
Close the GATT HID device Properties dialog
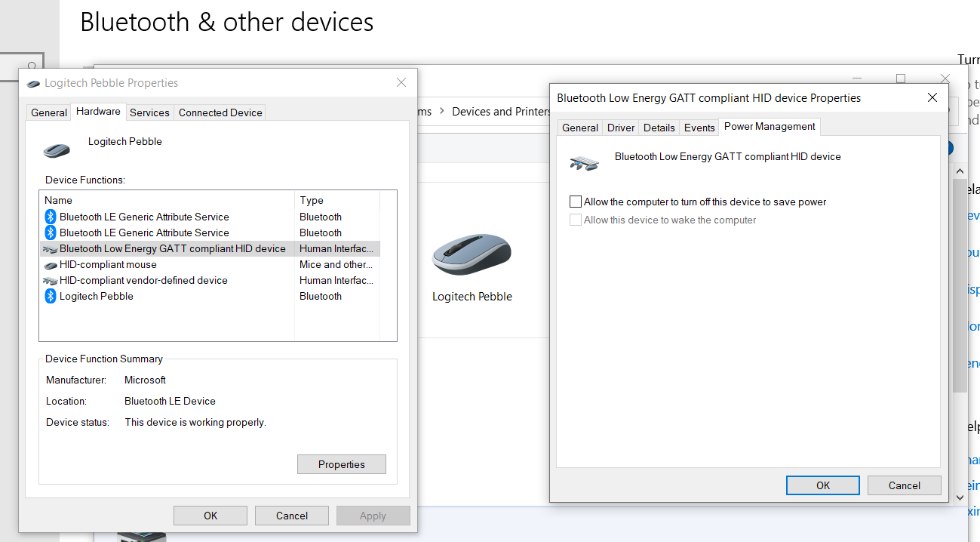(932, 98)
